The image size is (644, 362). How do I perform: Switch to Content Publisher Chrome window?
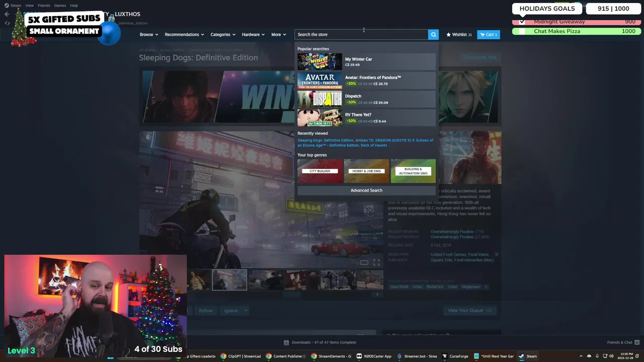[x=286, y=356]
